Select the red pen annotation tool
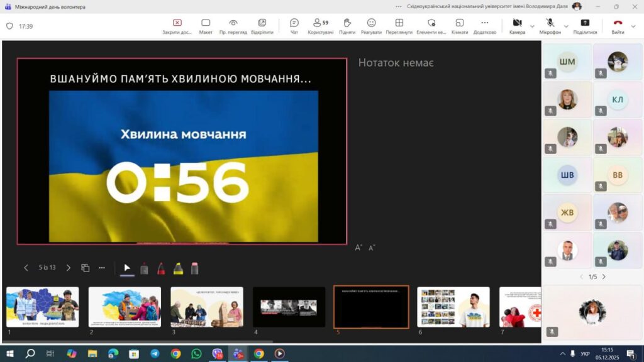644x362 pixels. click(161, 268)
